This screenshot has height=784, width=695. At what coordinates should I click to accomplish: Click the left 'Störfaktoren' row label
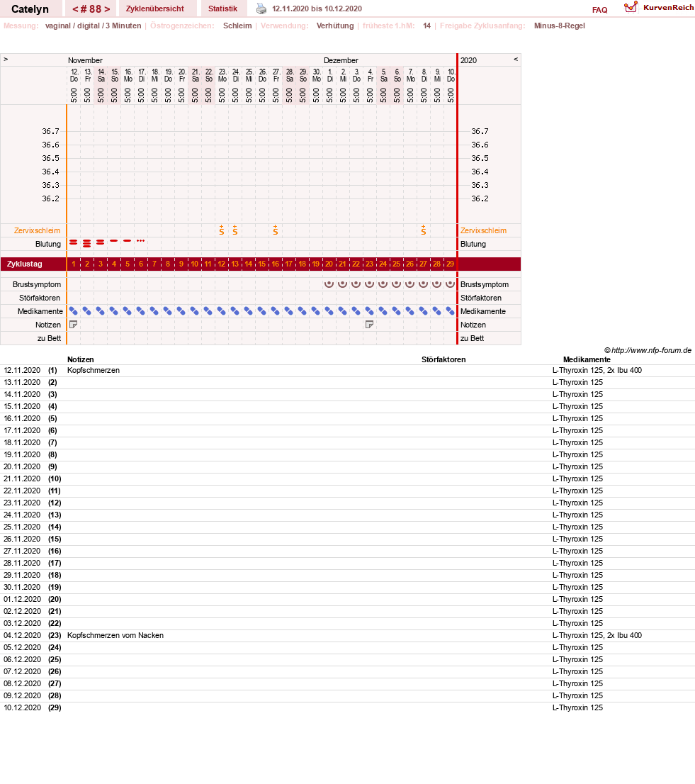pyautogui.click(x=40, y=298)
